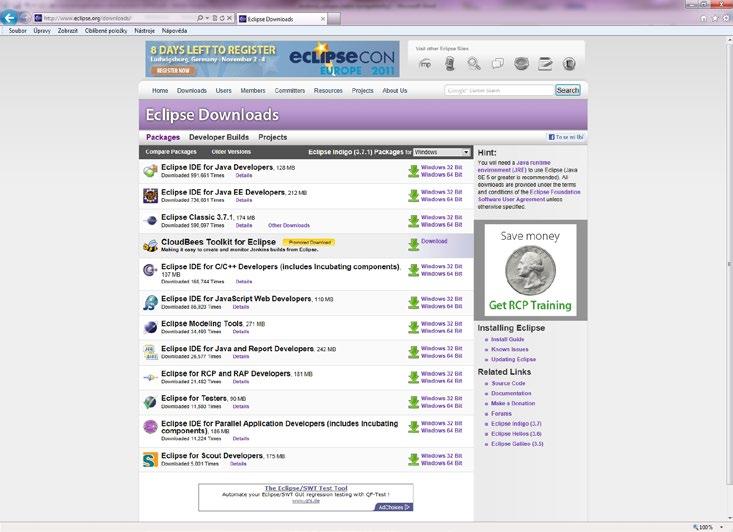Click the Eclipse IDE for Java Developers package icon
The height and width of the screenshot is (532, 733).
(150, 171)
